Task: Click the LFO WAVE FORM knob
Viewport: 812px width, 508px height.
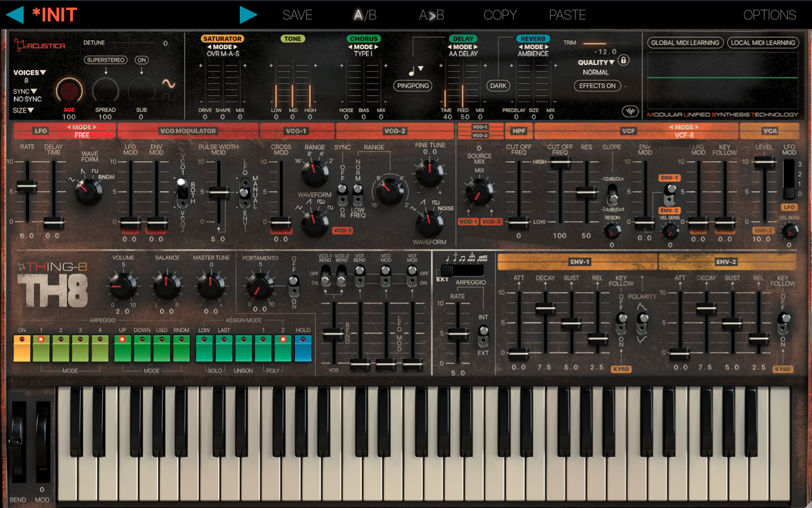Action: tap(88, 192)
